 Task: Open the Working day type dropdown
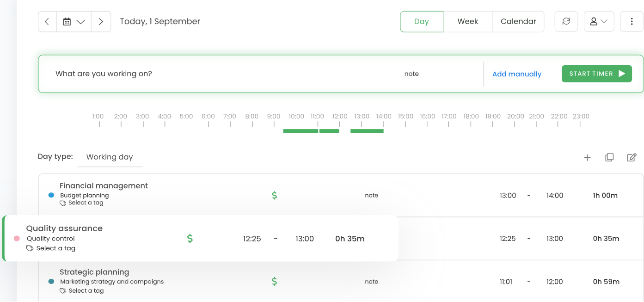(110, 157)
